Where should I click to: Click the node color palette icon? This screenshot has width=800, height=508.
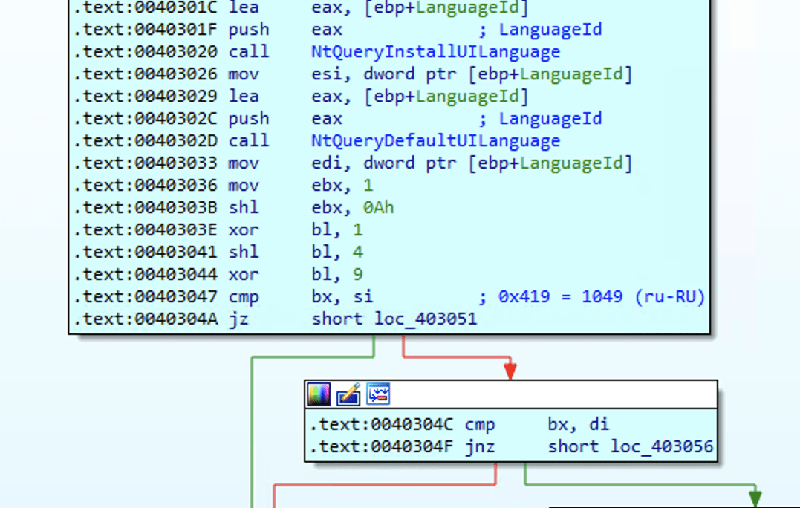pos(319,394)
